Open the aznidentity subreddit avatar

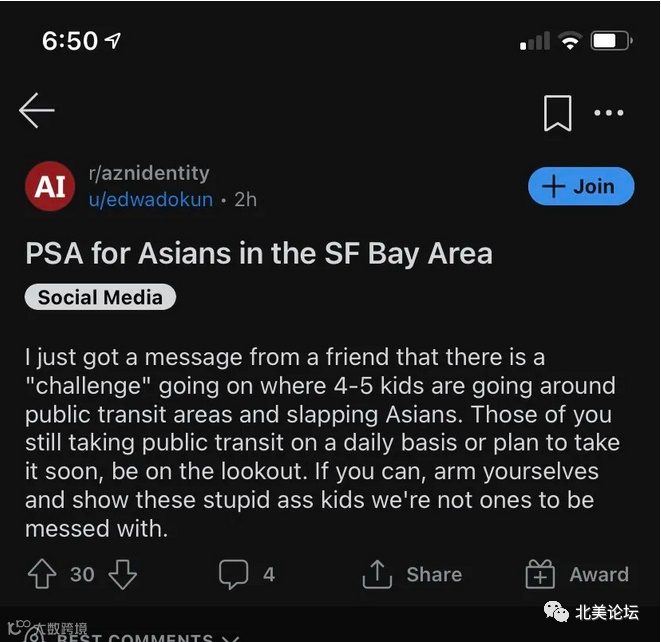pyautogui.click(x=50, y=186)
